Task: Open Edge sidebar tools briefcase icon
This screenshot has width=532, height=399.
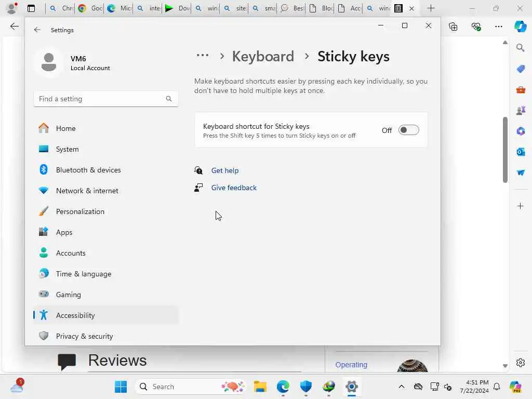Action: pyautogui.click(x=521, y=90)
